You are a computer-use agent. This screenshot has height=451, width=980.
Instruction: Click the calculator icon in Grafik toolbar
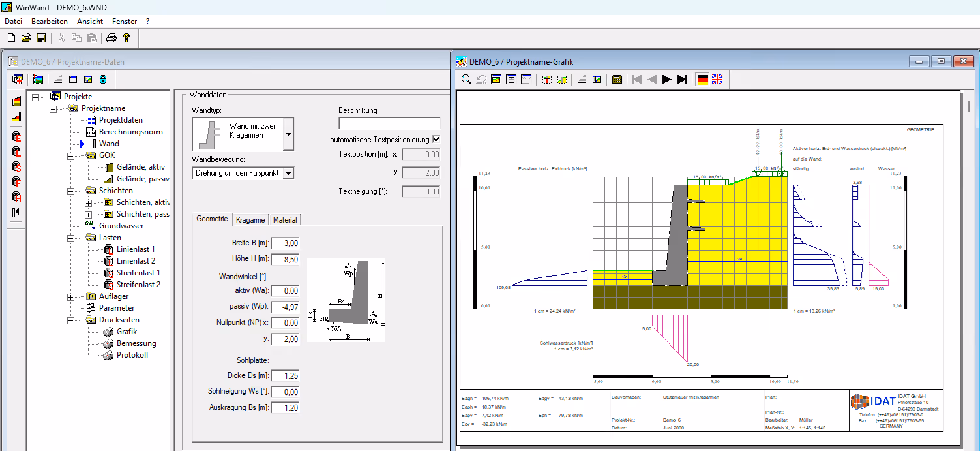pyautogui.click(x=617, y=80)
